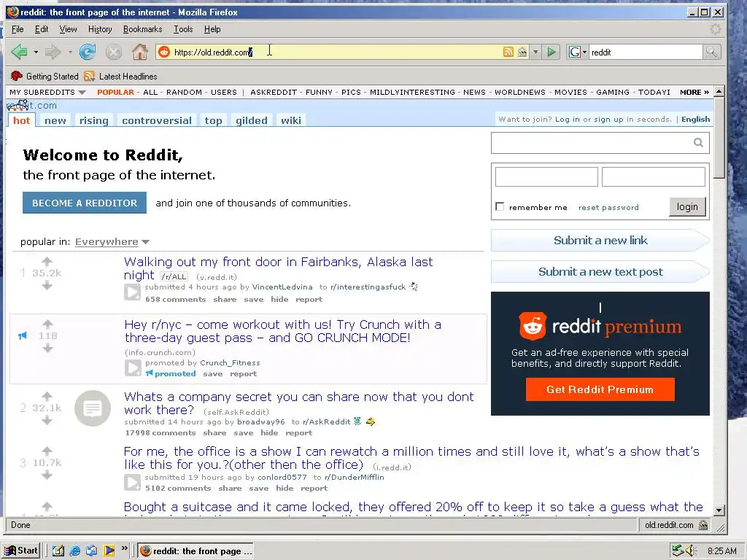The width and height of the screenshot is (747, 560).
Task: Click the Firefox forward arrow
Action: click(x=53, y=52)
